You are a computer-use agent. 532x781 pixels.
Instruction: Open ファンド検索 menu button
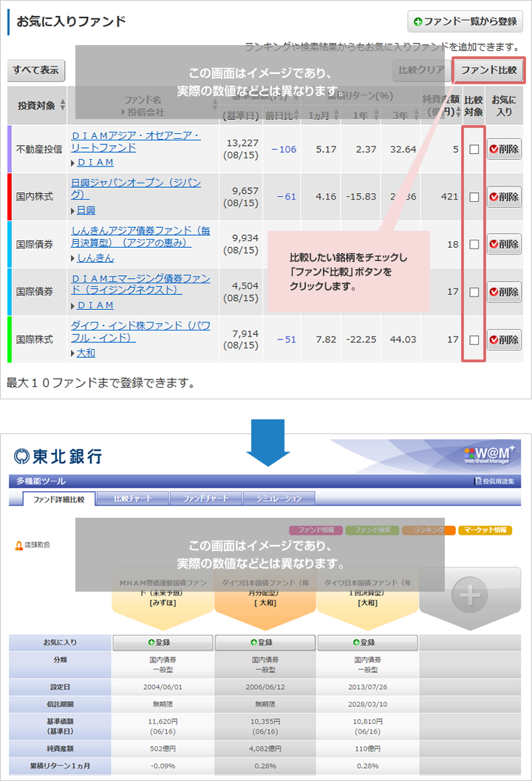pos(372,530)
